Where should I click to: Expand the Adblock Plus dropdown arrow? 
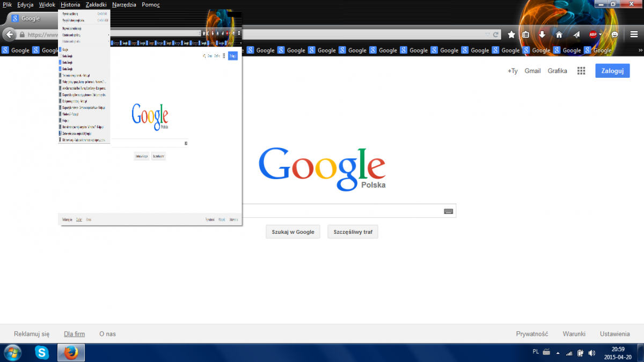click(601, 34)
